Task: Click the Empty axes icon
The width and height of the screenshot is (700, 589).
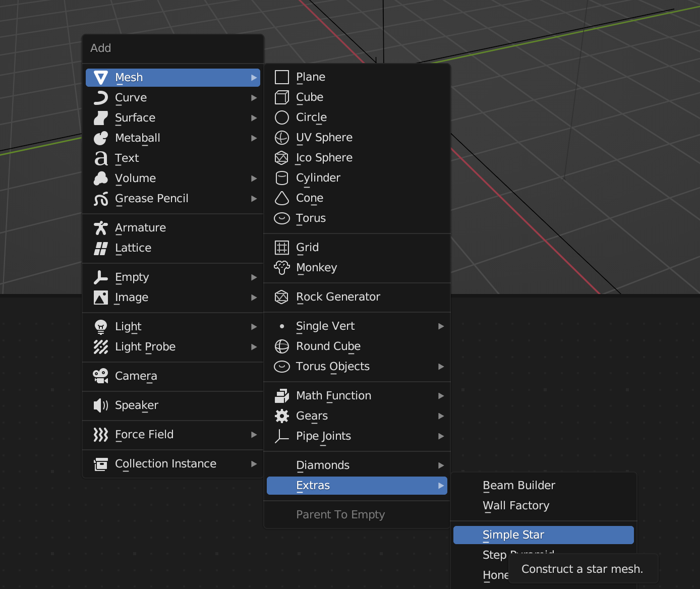Action: coord(101,277)
